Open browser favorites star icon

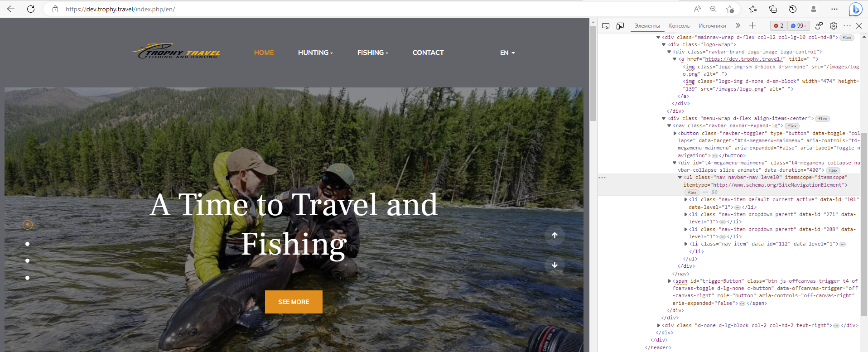(x=753, y=9)
